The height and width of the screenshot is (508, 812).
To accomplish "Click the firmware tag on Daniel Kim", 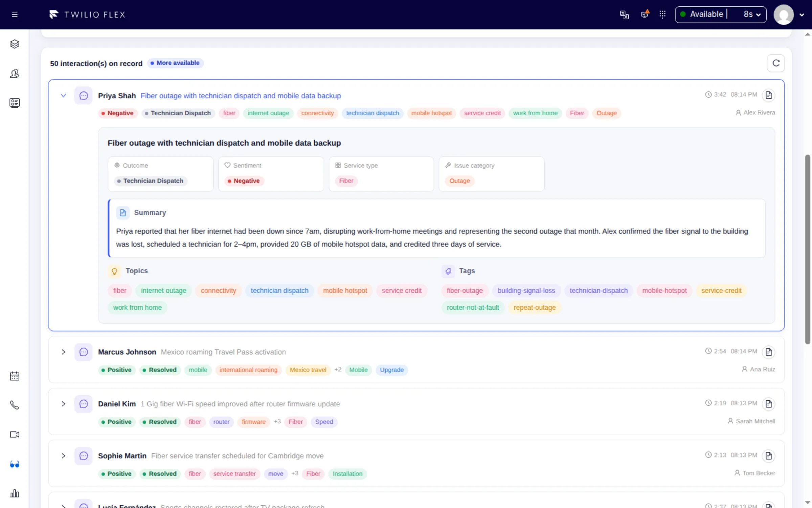I will click(x=253, y=422).
